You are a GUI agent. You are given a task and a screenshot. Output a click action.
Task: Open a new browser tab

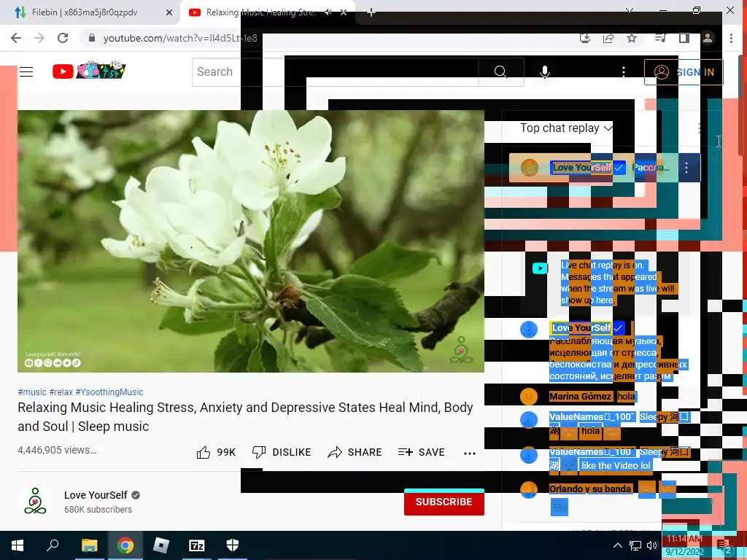(x=371, y=13)
